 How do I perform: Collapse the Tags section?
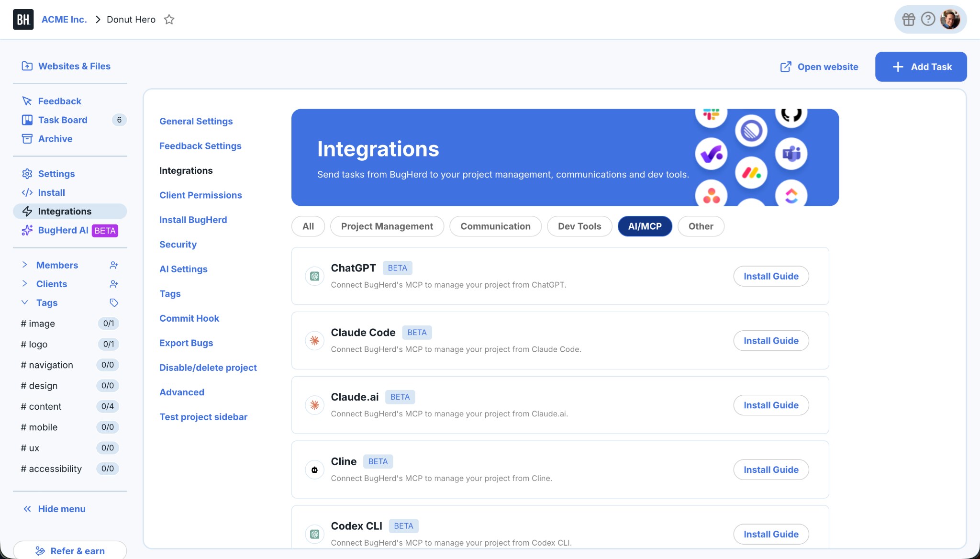pos(25,302)
